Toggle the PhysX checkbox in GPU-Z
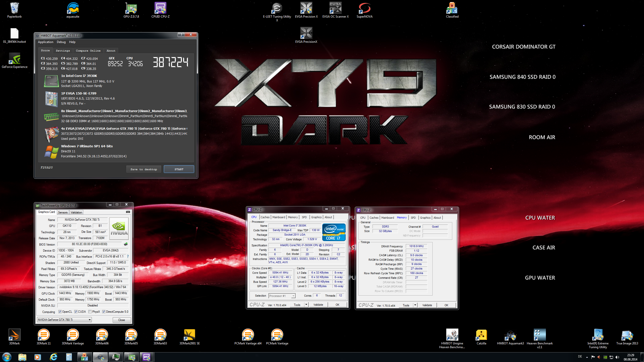Viewport: 644px width, 362px height. 90,312
